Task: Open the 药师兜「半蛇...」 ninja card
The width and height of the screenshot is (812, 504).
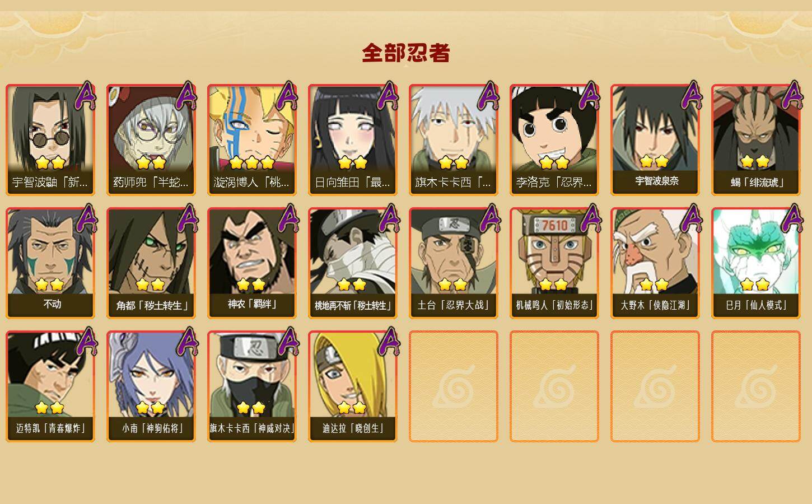Action: point(151,139)
